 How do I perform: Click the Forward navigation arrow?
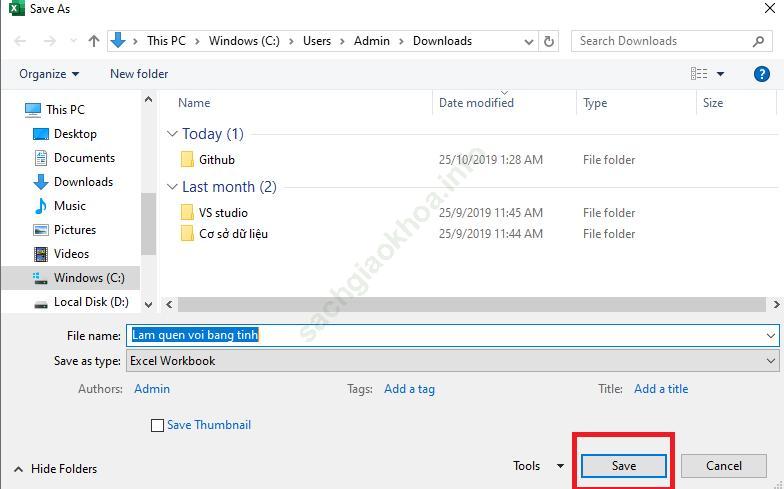coord(50,41)
